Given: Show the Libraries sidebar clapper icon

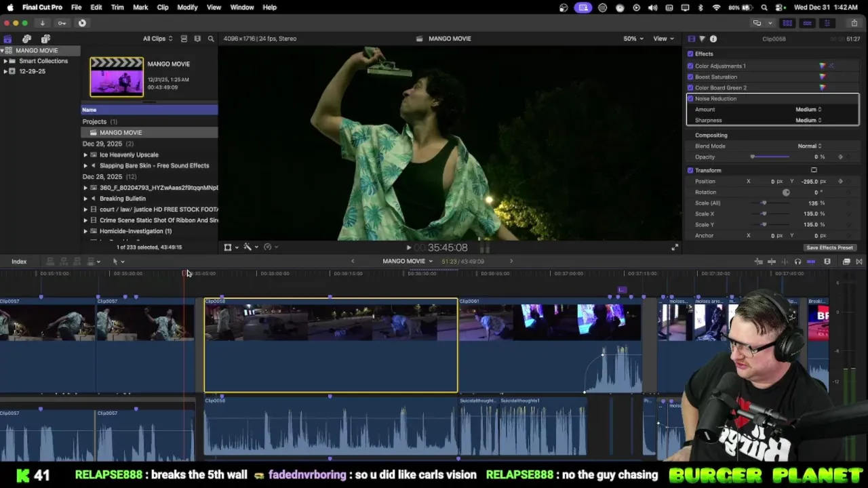Looking at the screenshot, I should 7,39.
